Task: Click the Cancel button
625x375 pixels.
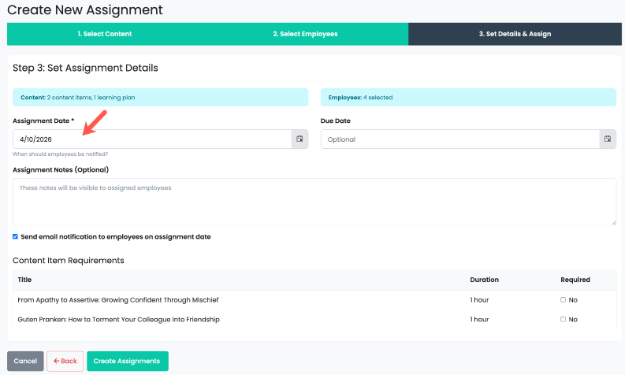Action: pyautogui.click(x=25, y=361)
